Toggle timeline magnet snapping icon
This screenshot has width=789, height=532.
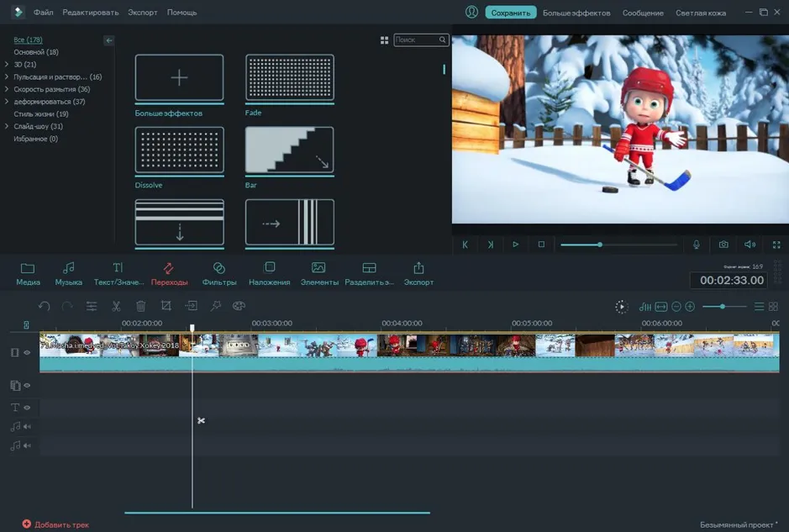tap(26, 325)
